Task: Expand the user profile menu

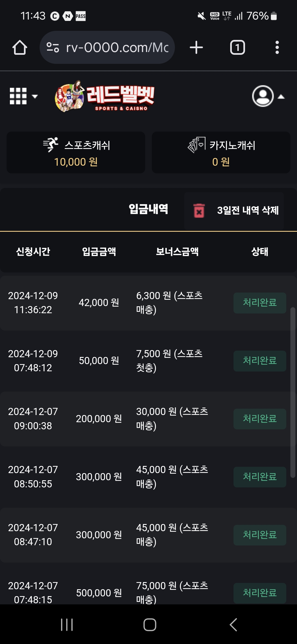Action: pos(268,96)
